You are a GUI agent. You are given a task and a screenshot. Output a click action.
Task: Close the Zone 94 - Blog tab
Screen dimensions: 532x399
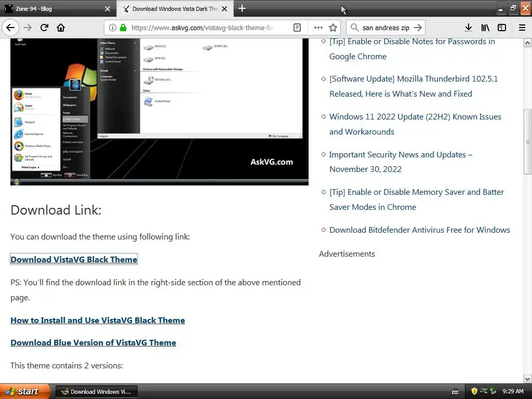point(108,9)
